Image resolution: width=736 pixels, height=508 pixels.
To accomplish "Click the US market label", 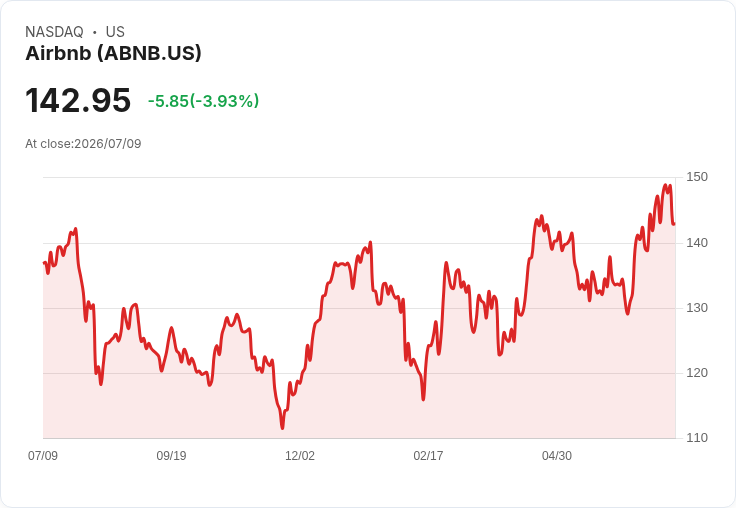I will click(115, 32).
